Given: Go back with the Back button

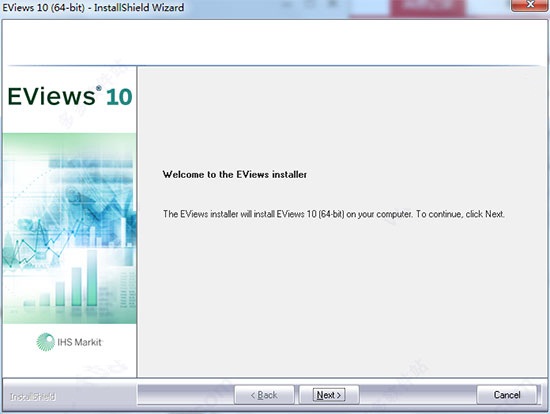Looking at the screenshot, I should pyautogui.click(x=264, y=395).
